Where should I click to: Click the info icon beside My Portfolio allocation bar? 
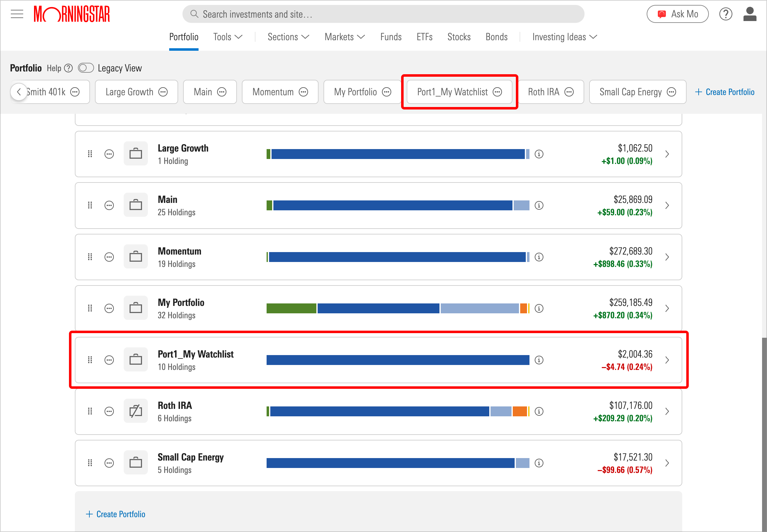click(539, 308)
